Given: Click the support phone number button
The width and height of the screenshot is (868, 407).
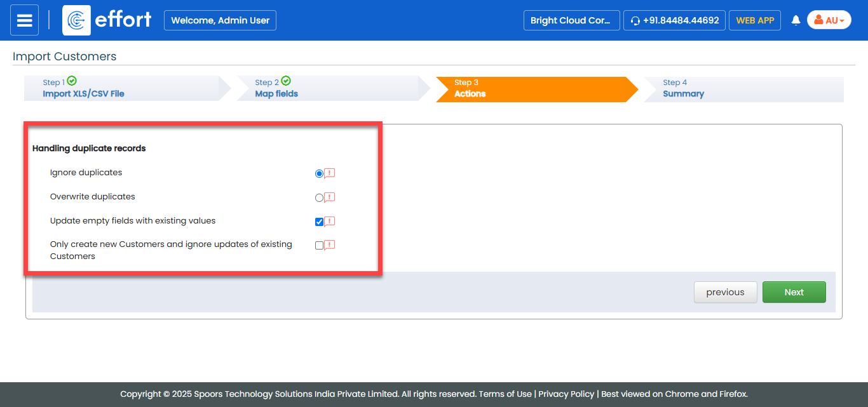Looking at the screenshot, I should coord(674,20).
